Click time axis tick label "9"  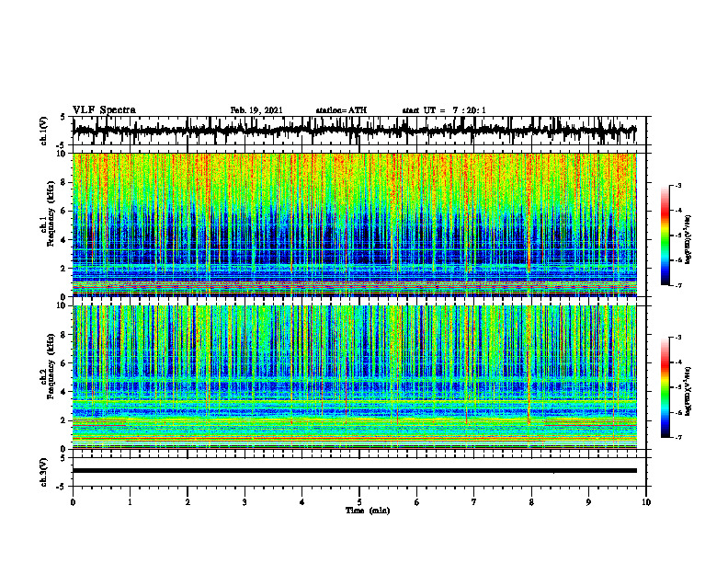pos(588,502)
